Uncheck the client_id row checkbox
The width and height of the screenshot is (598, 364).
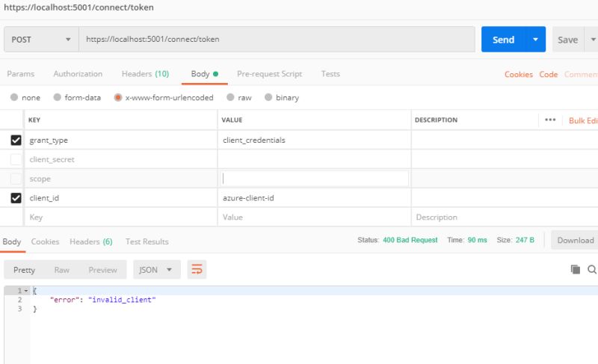point(16,198)
